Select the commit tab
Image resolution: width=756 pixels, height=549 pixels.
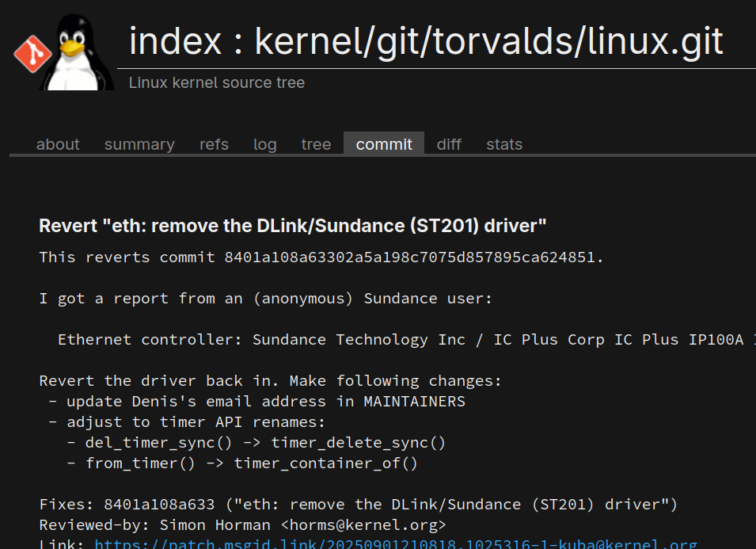(x=384, y=143)
